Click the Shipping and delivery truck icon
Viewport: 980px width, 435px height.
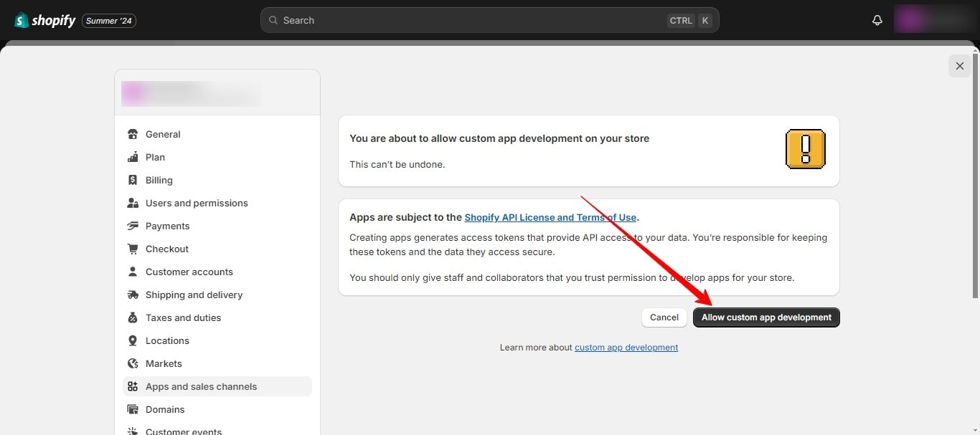(x=133, y=295)
